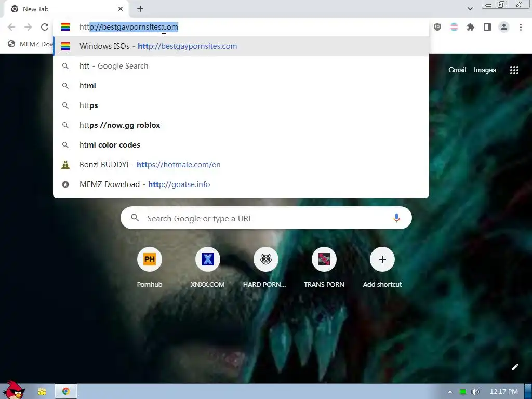Reload the page with the refresh icon
The height and width of the screenshot is (399, 532).
point(45,27)
